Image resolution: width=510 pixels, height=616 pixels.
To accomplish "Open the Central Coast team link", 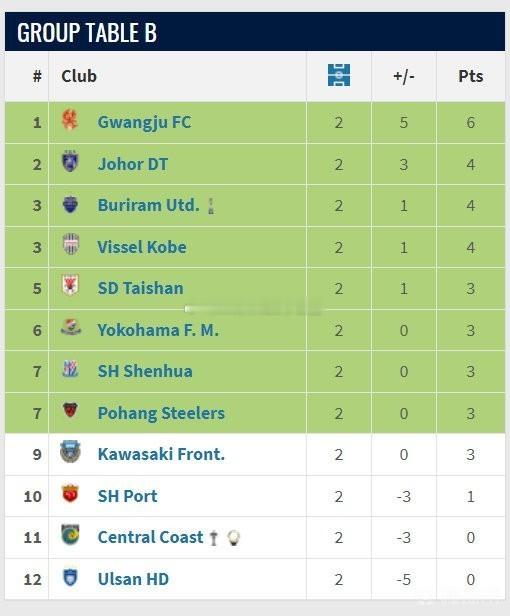I will [x=150, y=537].
